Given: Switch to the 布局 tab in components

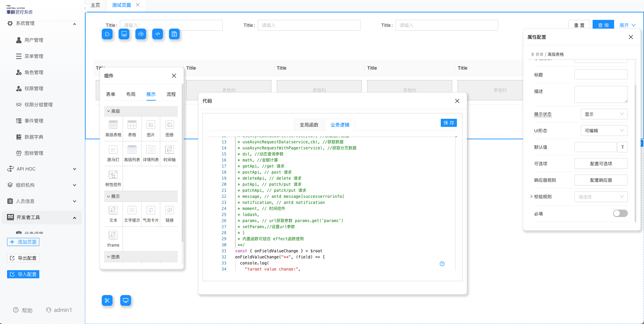Looking at the screenshot, I should coord(131,94).
